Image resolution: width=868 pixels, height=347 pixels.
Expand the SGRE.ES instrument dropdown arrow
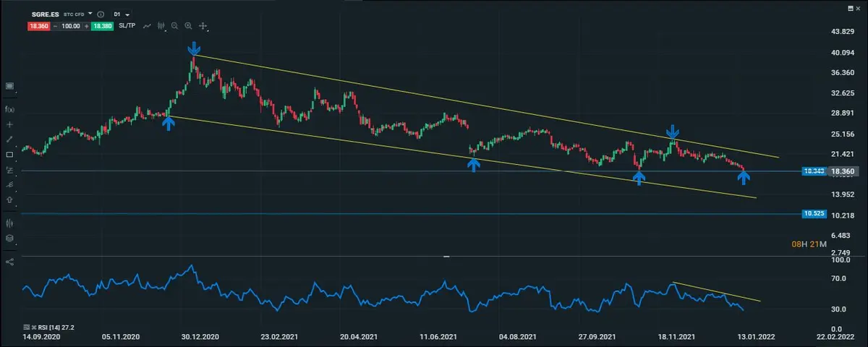click(x=90, y=14)
